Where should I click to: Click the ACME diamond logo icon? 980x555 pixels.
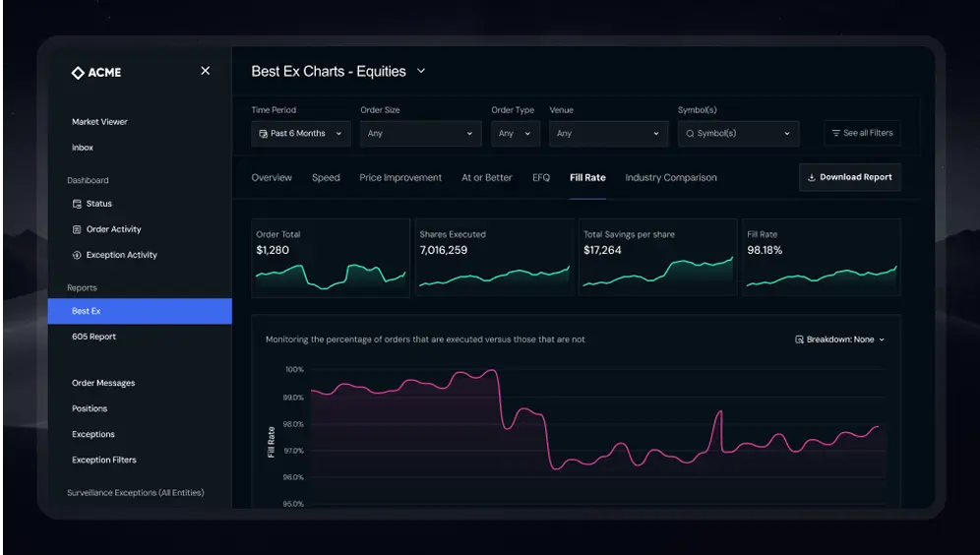pos(78,73)
